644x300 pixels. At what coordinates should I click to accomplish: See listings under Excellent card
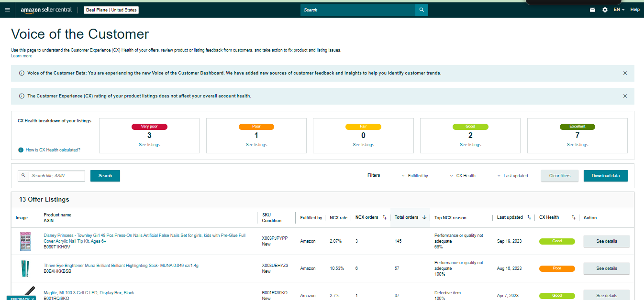point(577,145)
